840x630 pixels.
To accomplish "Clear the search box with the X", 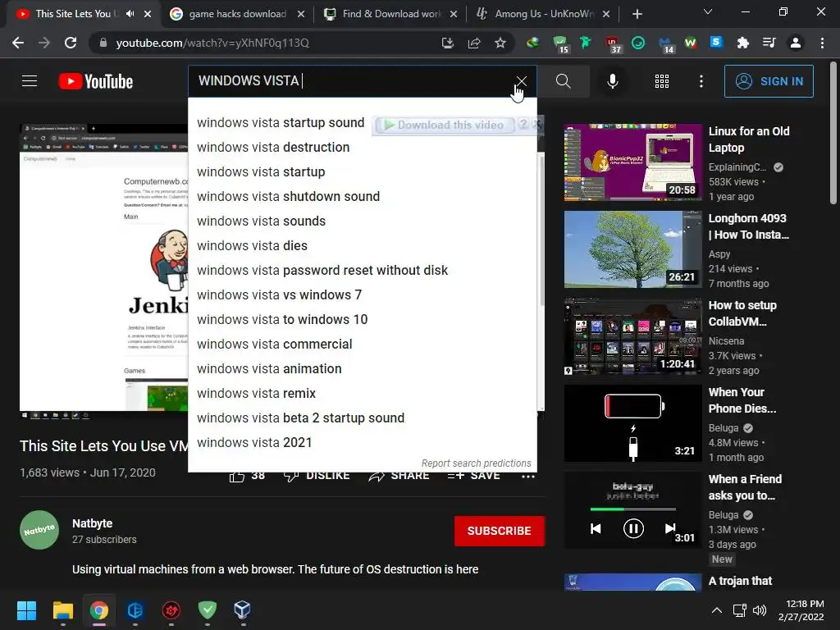I will pyautogui.click(x=521, y=81).
